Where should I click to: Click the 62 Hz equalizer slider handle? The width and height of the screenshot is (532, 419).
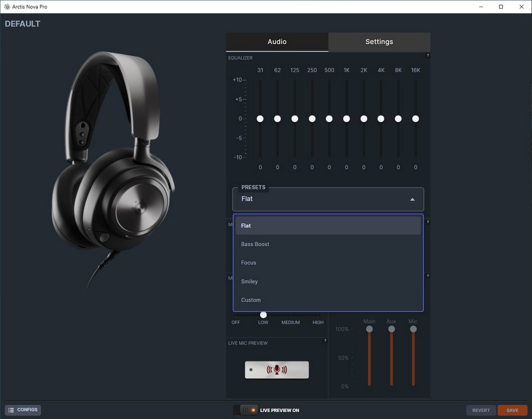[x=277, y=119]
